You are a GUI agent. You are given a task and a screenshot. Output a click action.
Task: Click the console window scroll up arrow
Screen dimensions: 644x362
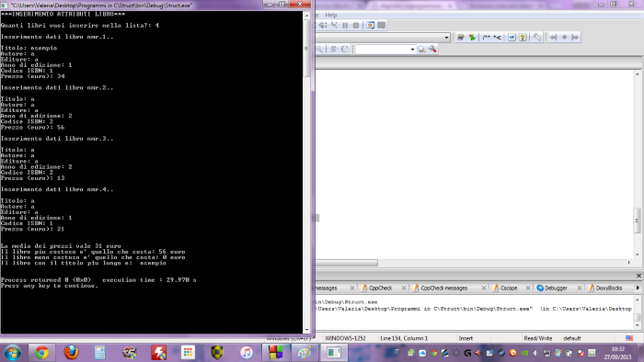[x=306, y=16]
